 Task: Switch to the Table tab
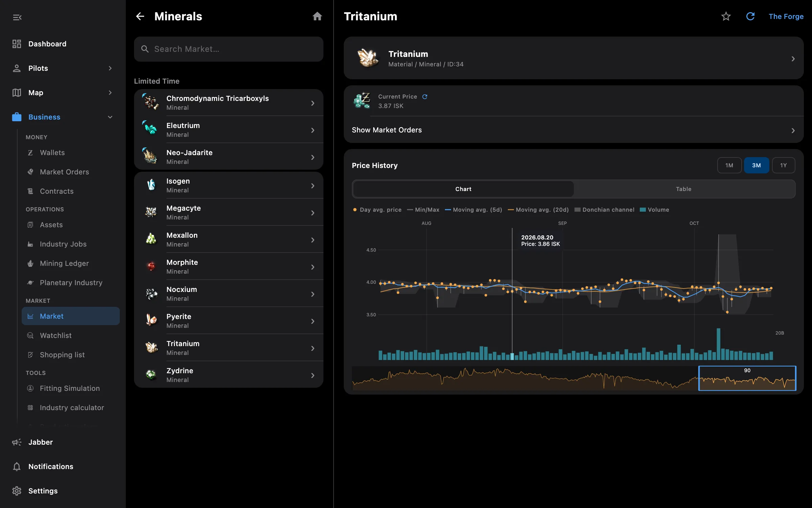coord(684,189)
